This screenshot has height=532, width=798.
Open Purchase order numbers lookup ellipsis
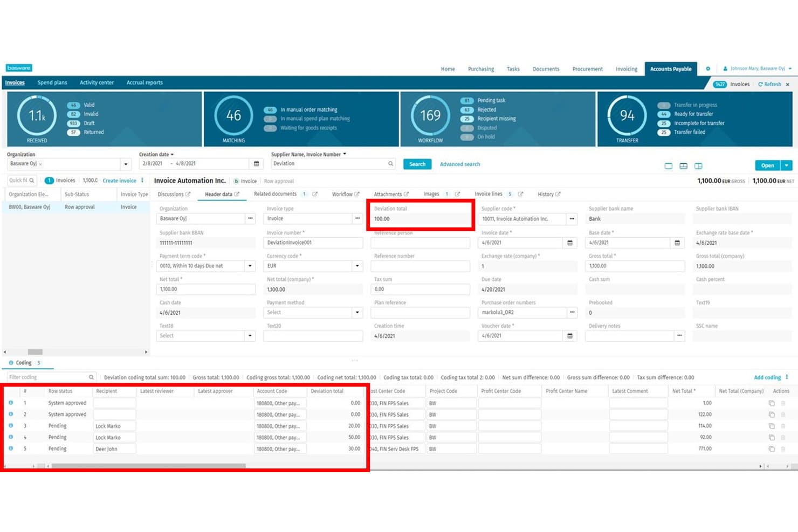(x=572, y=313)
